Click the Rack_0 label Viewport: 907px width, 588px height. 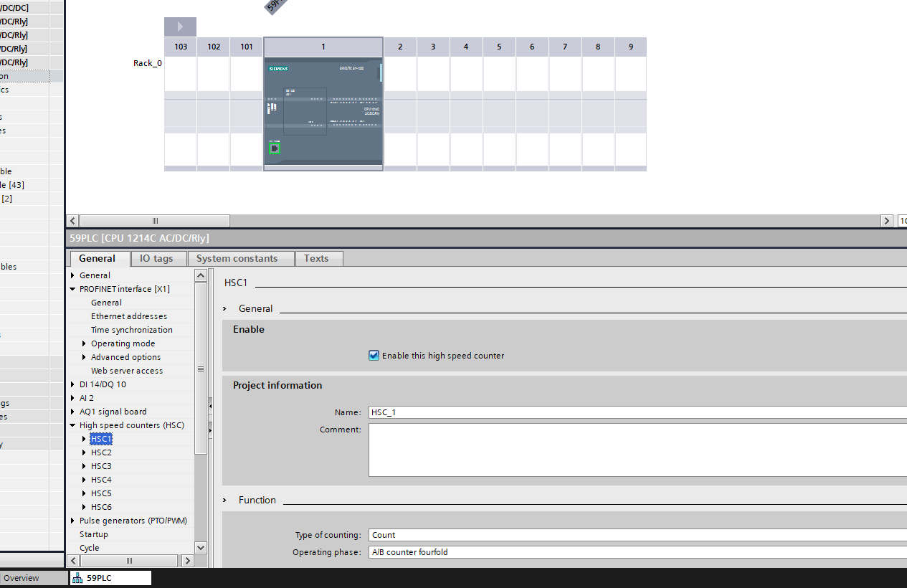(x=148, y=63)
